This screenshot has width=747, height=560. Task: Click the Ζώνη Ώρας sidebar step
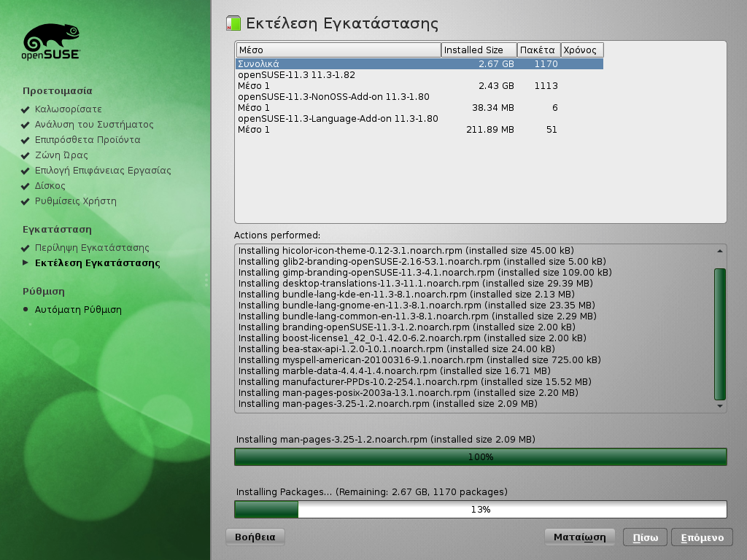[x=61, y=155]
